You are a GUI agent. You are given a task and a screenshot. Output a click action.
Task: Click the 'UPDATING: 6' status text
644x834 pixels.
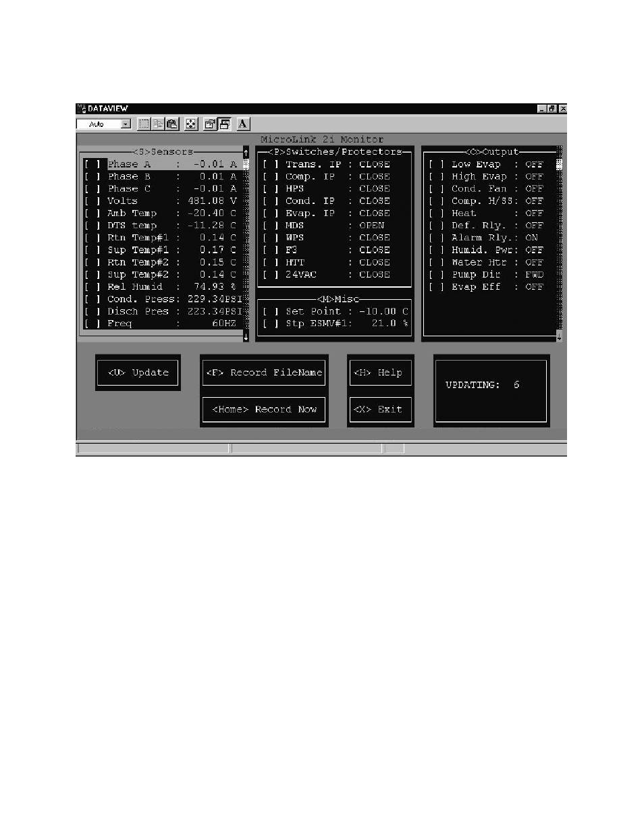pos(482,385)
